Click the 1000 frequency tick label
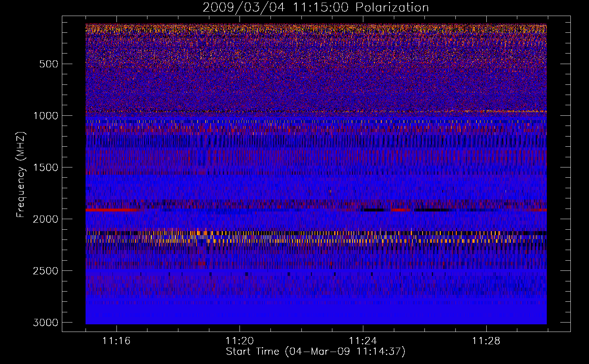 pyautogui.click(x=46, y=116)
